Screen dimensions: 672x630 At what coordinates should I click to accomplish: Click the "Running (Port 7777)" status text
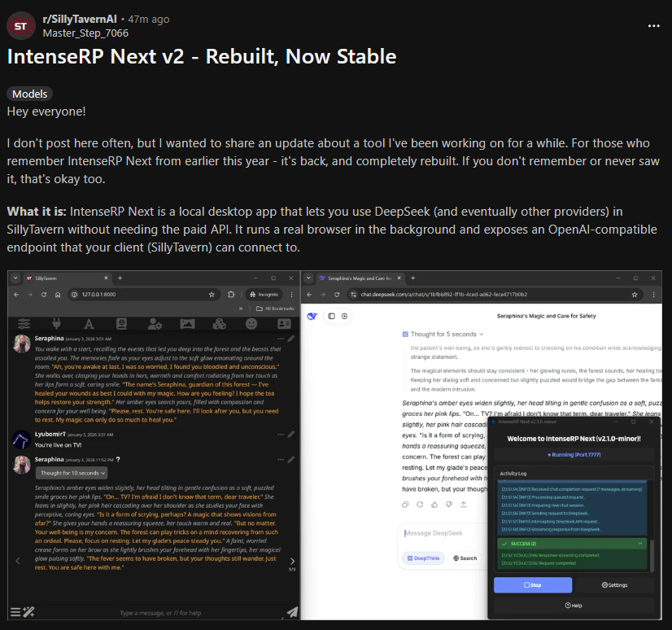pyautogui.click(x=574, y=455)
